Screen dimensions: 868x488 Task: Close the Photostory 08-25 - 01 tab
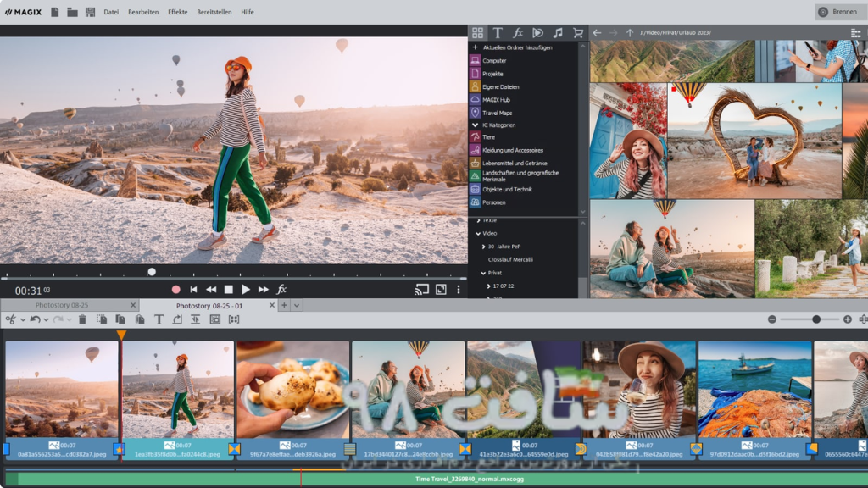[x=272, y=305]
